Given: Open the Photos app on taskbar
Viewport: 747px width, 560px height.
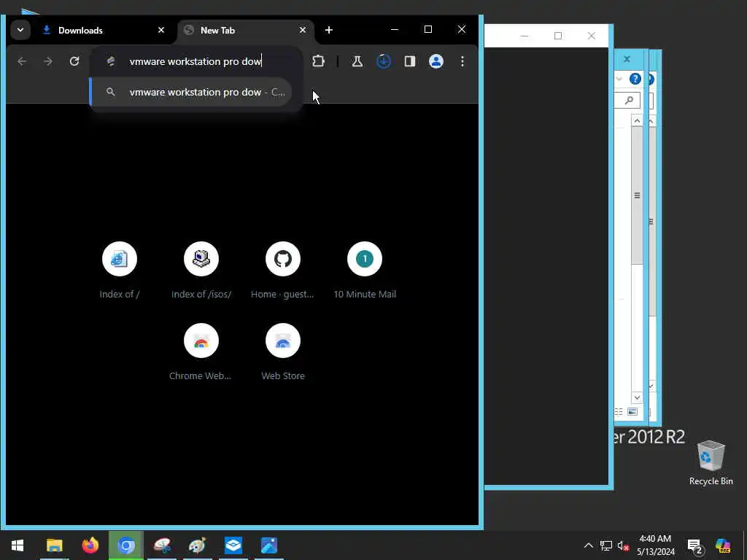Looking at the screenshot, I should pos(269,545).
